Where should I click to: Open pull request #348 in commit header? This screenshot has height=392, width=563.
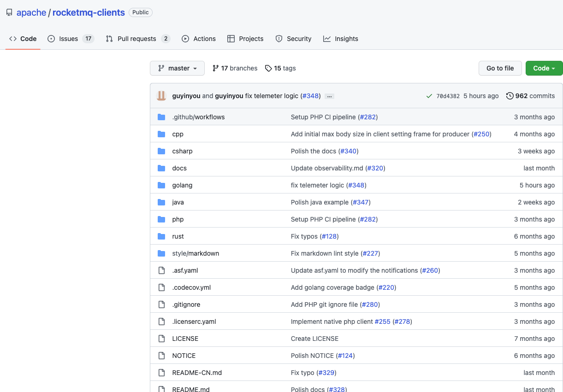click(x=310, y=96)
